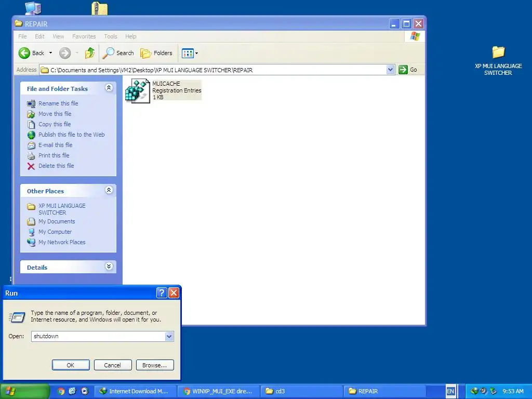Open My Computer from Other Places
532x399 pixels.
55,232
